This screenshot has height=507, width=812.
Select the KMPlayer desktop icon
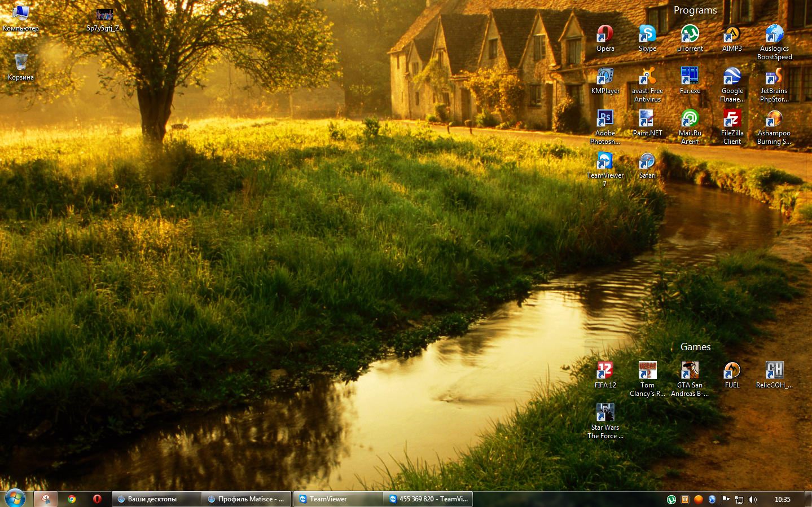(x=605, y=77)
